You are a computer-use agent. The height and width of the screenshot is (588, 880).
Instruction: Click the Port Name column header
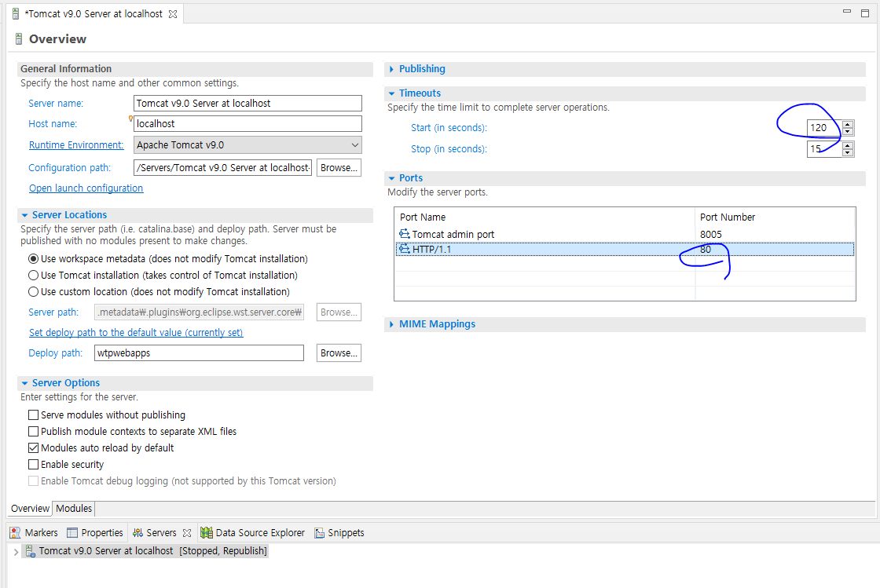click(544, 217)
